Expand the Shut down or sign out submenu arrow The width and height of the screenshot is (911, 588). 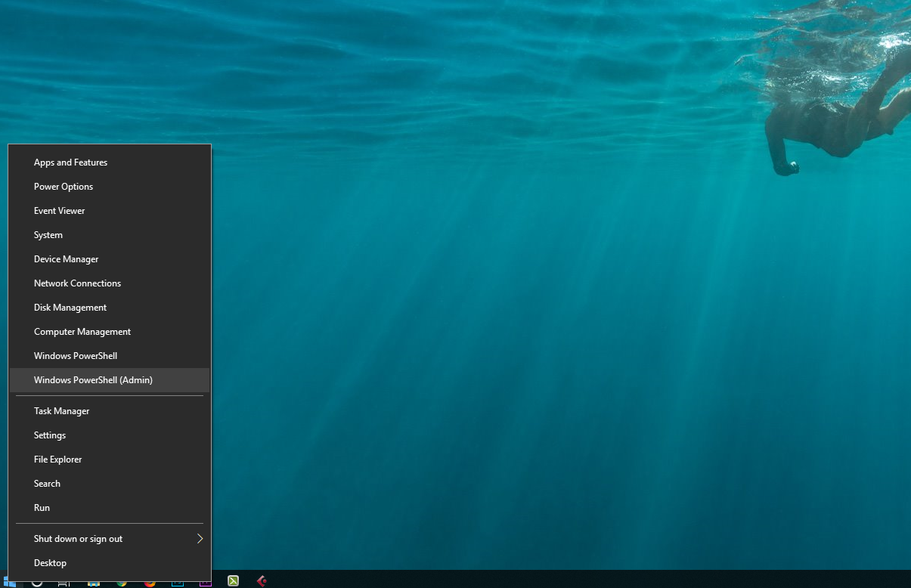coord(200,539)
